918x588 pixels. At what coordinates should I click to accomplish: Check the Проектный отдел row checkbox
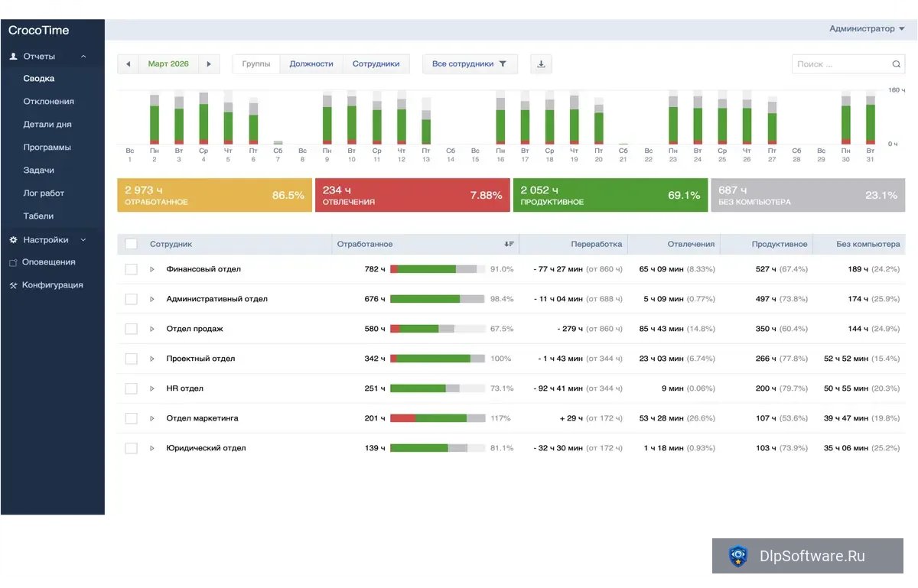131,359
